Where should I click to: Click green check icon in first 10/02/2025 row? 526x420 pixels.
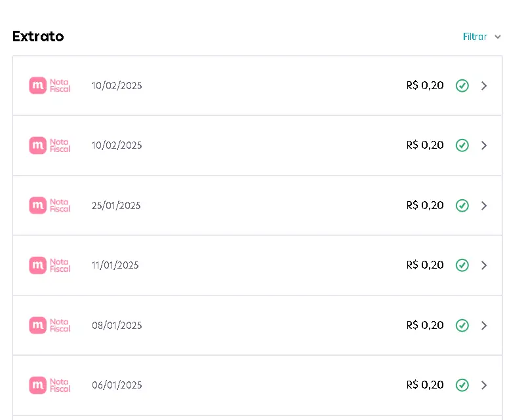[x=462, y=85]
